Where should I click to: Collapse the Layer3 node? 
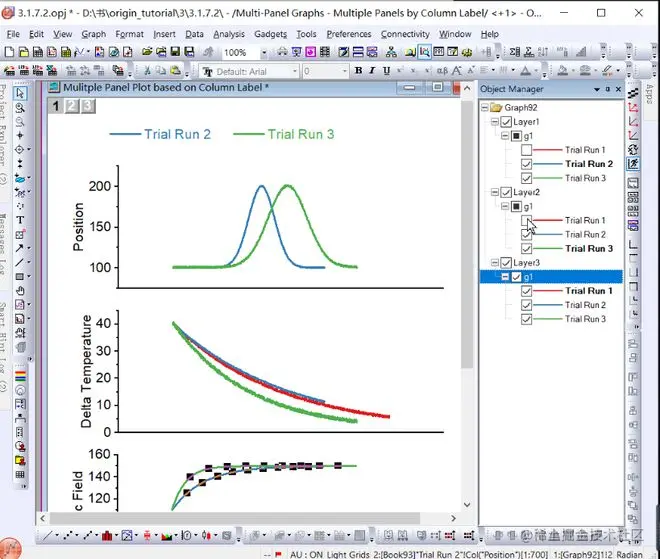tap(495, 263)
